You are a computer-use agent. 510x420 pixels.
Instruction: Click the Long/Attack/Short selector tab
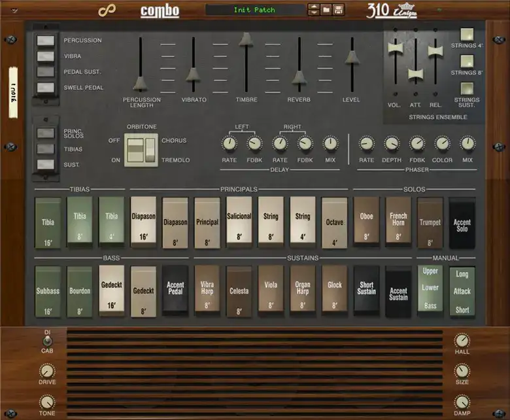point(462,292)
